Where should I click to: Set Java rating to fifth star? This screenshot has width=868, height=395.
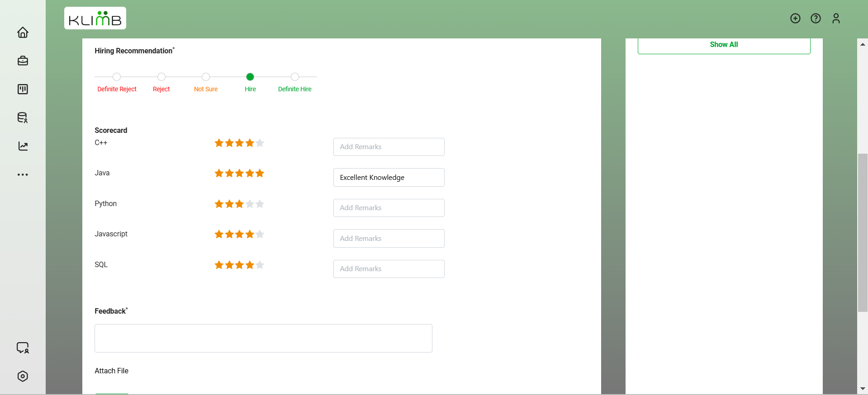click(260, 173)
